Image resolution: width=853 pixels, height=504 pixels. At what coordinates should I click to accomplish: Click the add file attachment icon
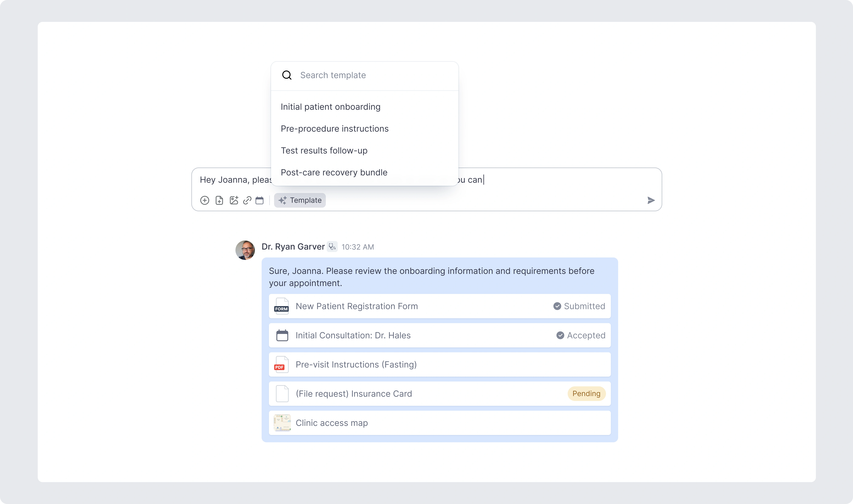click(219, 200)
